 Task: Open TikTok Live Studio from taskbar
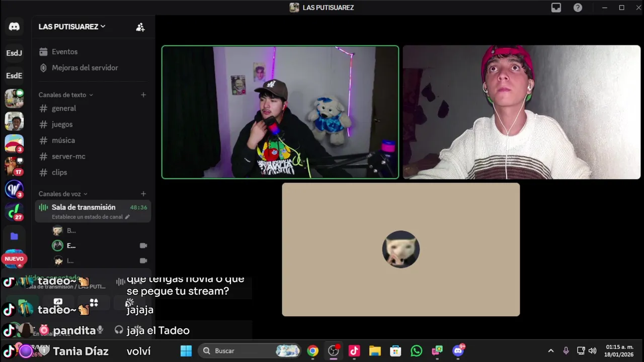click(x=354, y=351)
